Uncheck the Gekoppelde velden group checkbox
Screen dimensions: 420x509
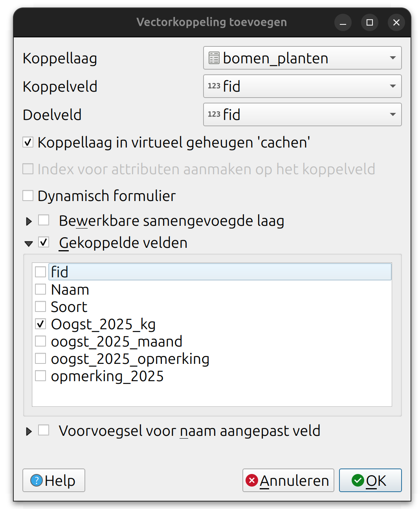[x=44, y=242]
